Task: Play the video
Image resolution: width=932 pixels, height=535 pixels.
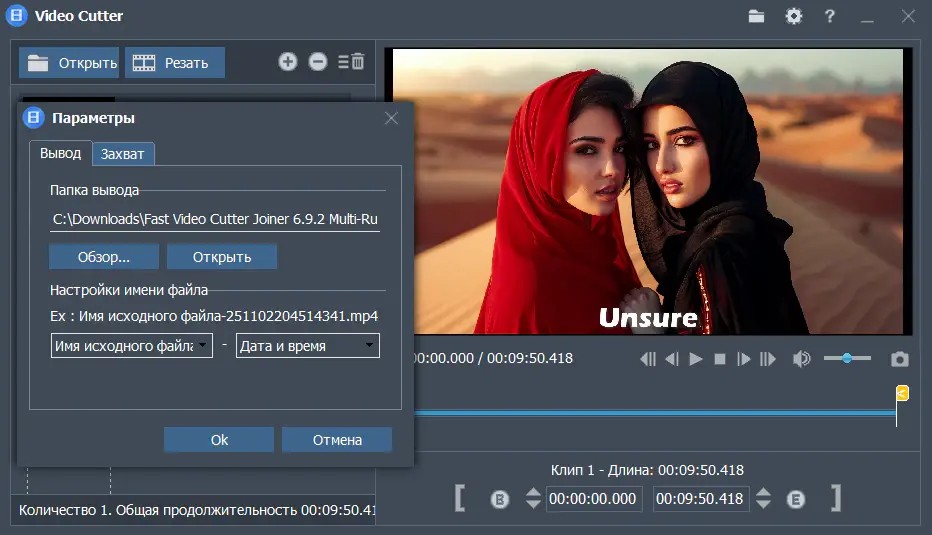Action: (x=696, y=359)
